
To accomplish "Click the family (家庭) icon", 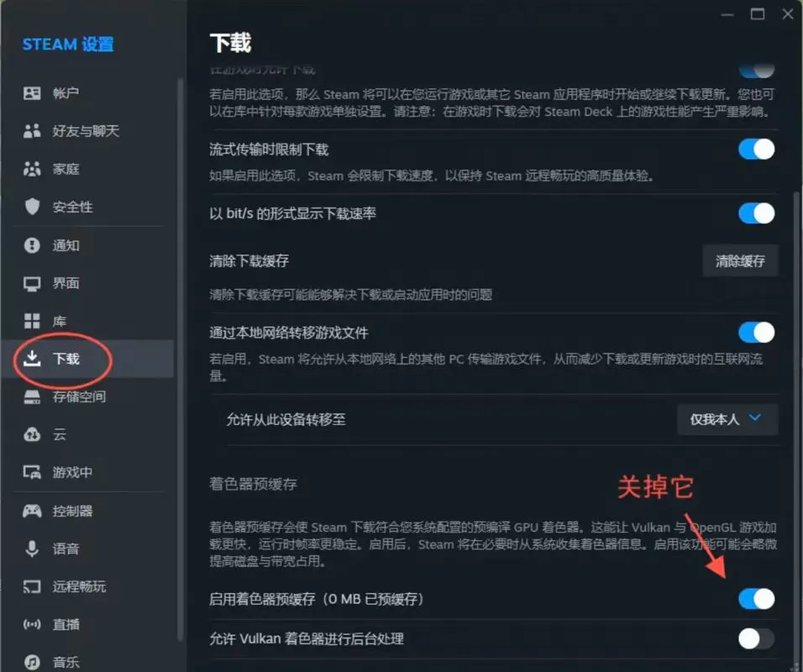I will coord(32,169).
